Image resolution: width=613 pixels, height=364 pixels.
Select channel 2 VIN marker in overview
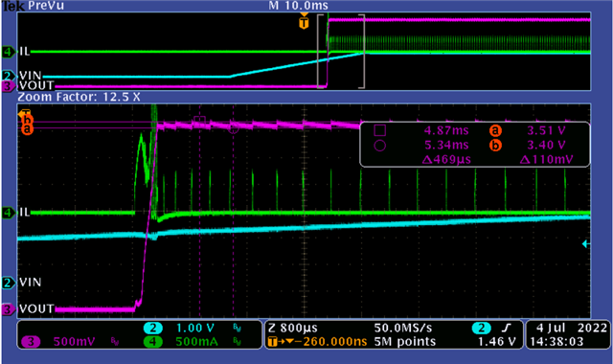click(9, 76)
